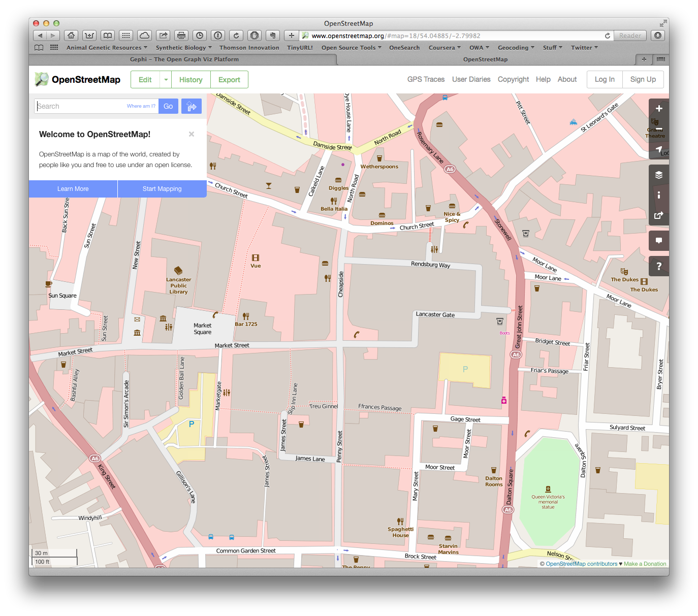Expand the Stuff bookmark folder
698x616 pixels.
tap(552, 48)
